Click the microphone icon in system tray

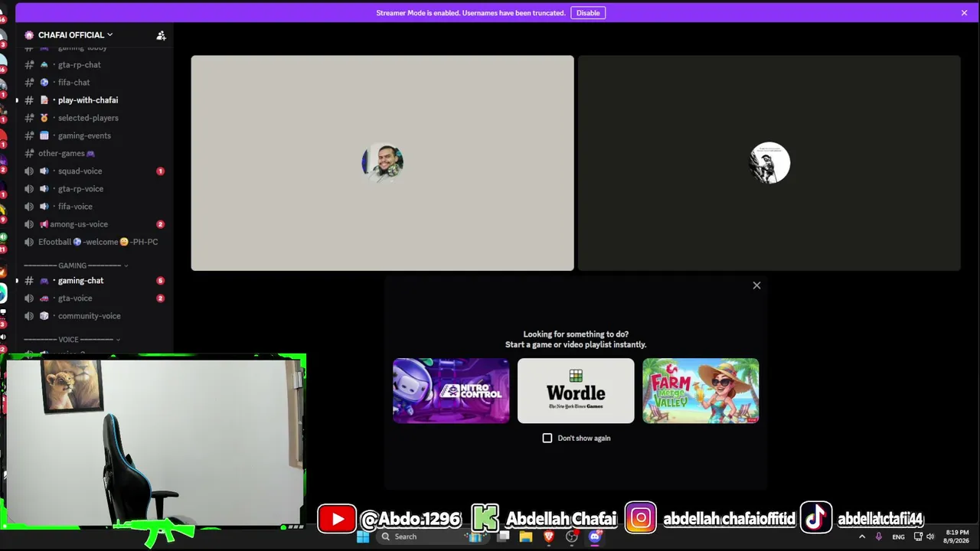pos(878,537)
